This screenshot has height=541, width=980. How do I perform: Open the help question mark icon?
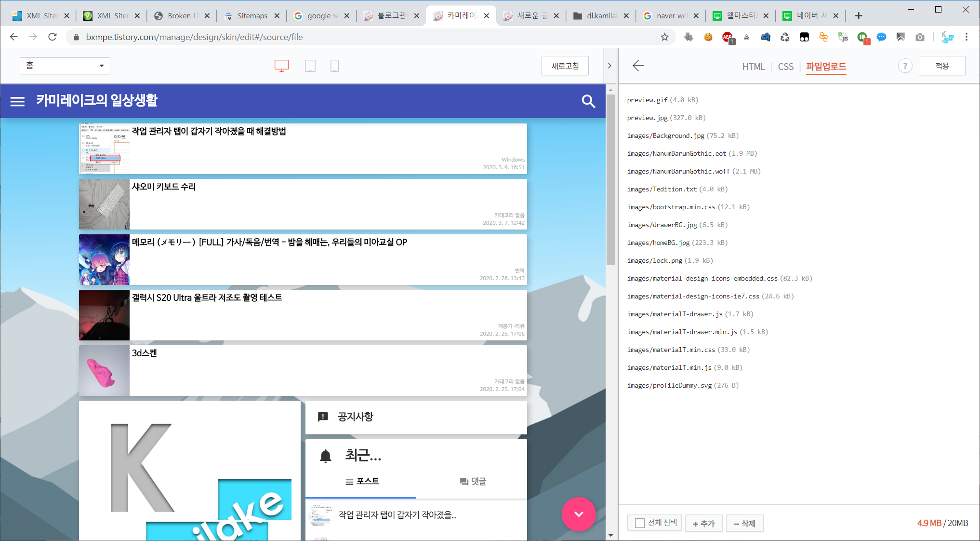[905, 66]
